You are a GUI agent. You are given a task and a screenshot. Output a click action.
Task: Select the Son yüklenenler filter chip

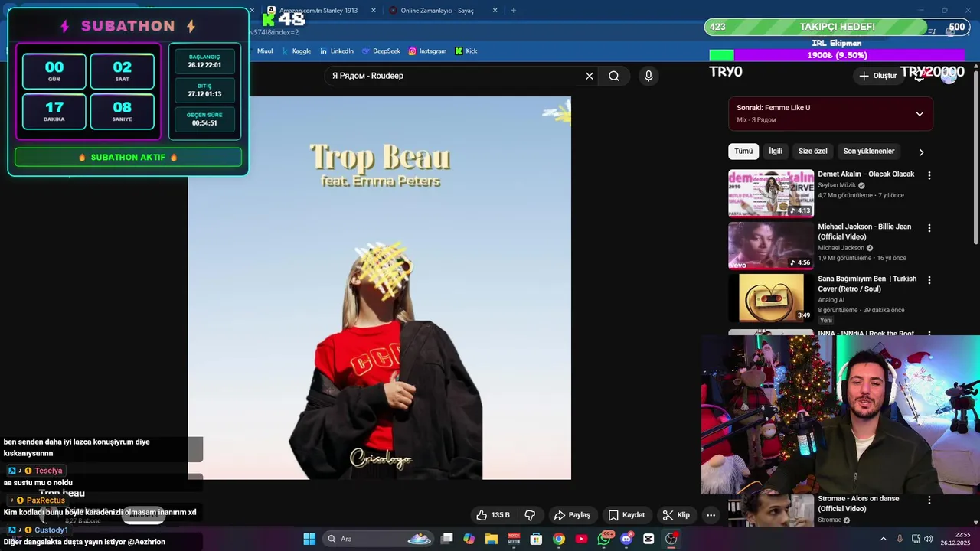(869, 152)
